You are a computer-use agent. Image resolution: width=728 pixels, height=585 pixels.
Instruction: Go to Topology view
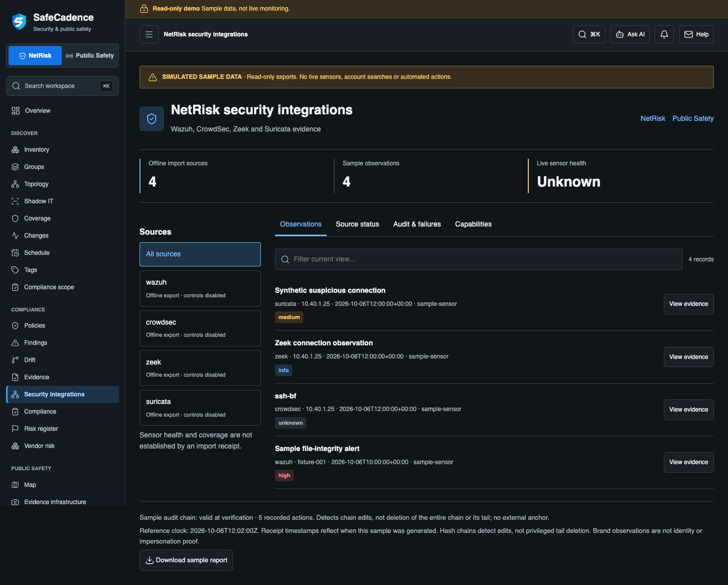pyautogui.click(x=63, y=184)
